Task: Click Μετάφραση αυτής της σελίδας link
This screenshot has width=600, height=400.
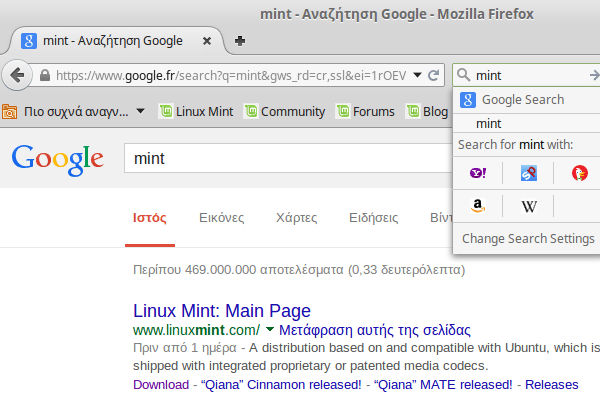Action: tap(375, 330)
